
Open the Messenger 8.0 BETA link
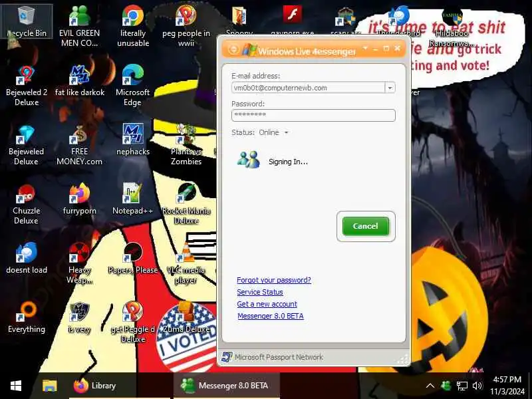pyautogui.click(x=271, y=316)
